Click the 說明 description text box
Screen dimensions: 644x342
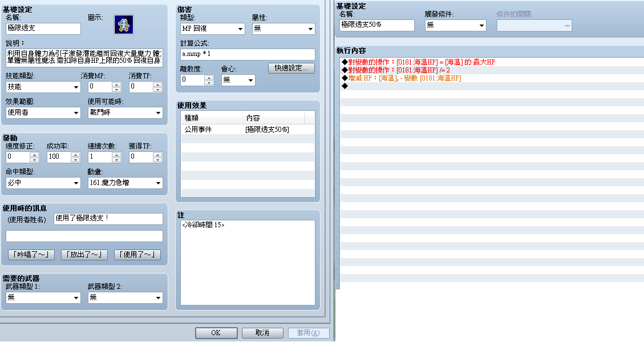(x=84, y=58)
